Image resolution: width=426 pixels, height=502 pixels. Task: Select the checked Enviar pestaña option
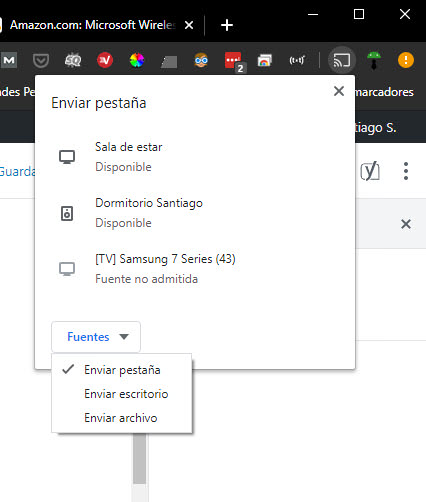point(122,370)
